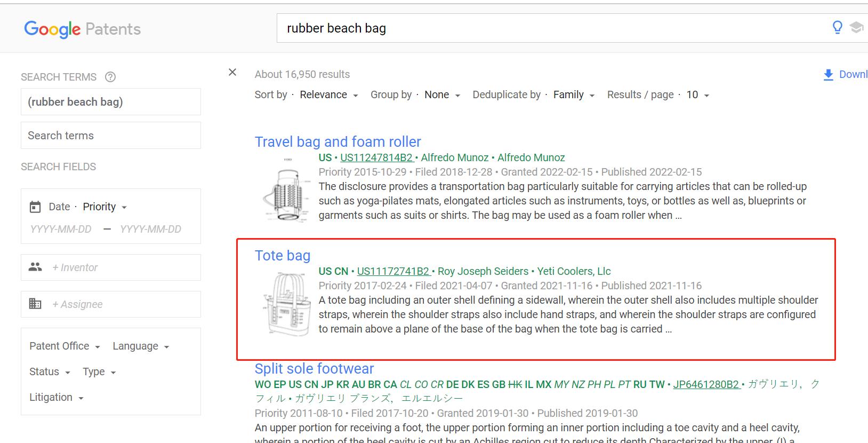Open the Group by None dropdown
Image resolution: width=868 pixels, height=443 pixels.
(442, 95)
